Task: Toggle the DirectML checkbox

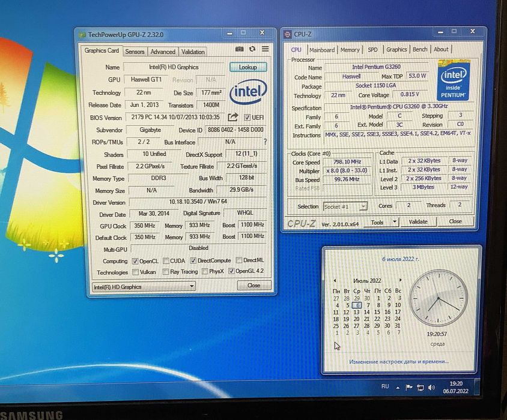Action: [x=239, y=260]
